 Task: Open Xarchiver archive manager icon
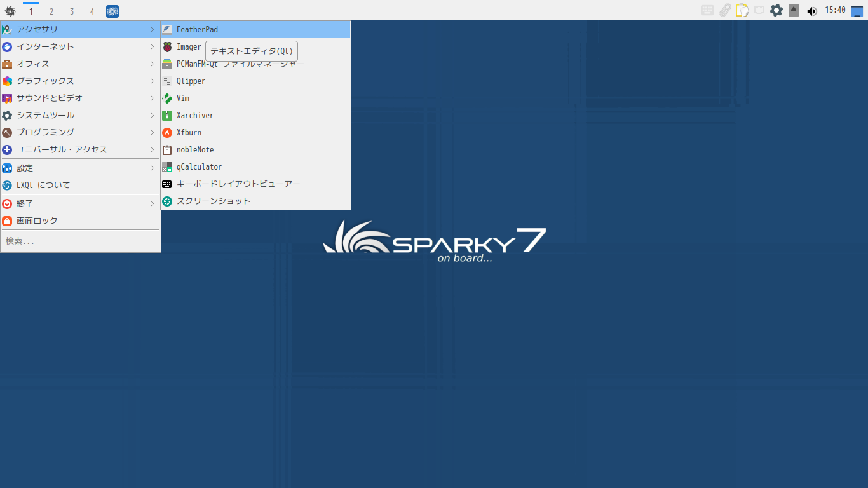(x=167, y=116)
